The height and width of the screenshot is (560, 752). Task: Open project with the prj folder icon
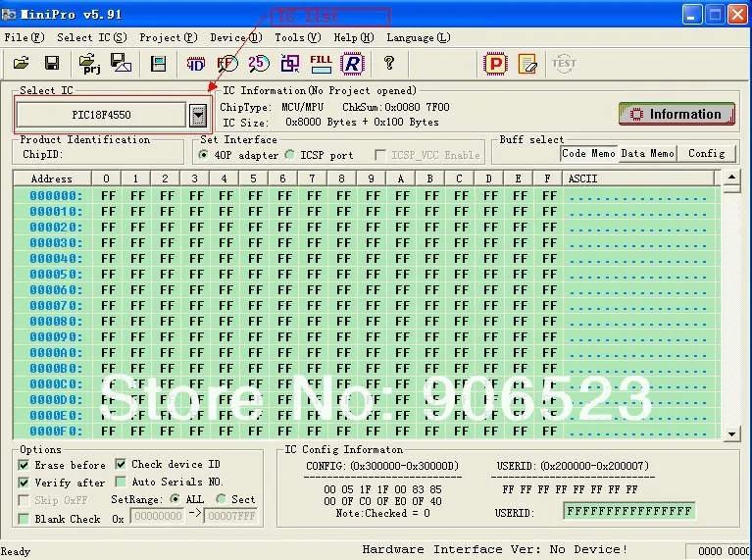coord(89,64)
